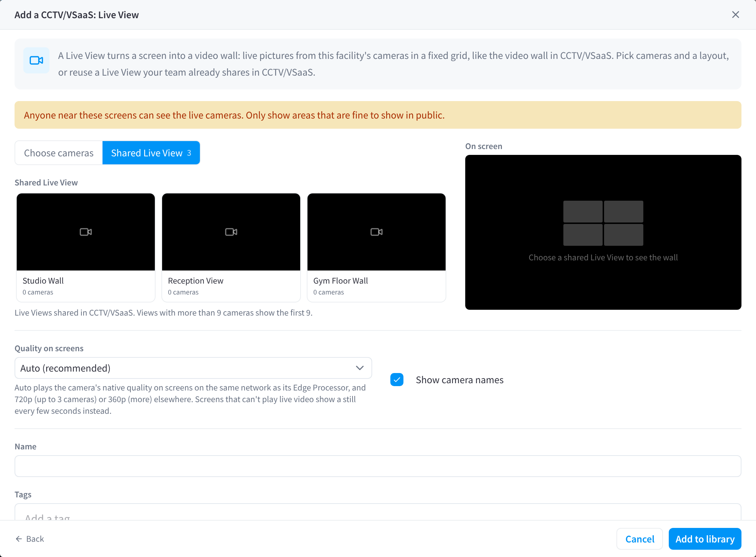This screenshot has height=557, width=756.
Task: Cancel adding the Live View
Action: tap(640, 539)
